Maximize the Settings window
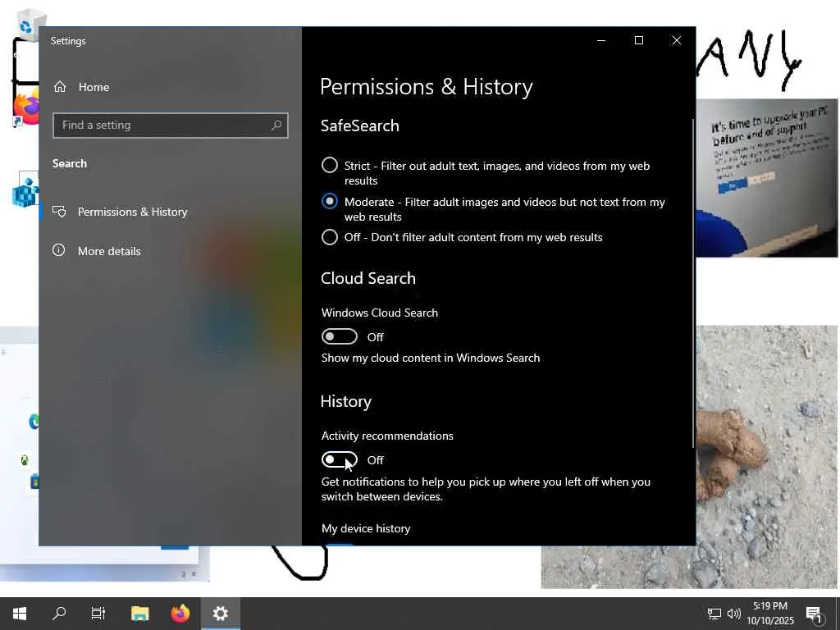840x630 pixels. [638, 41]
